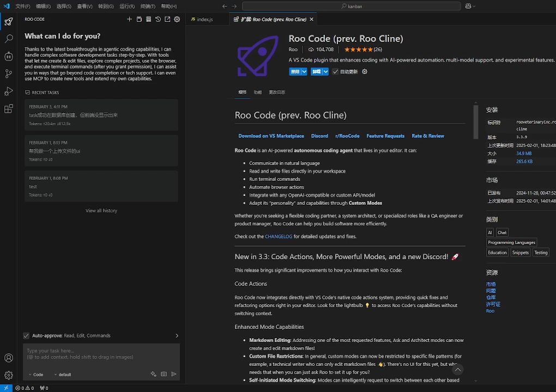
Task: Click View all history
Action: point(101,211)
